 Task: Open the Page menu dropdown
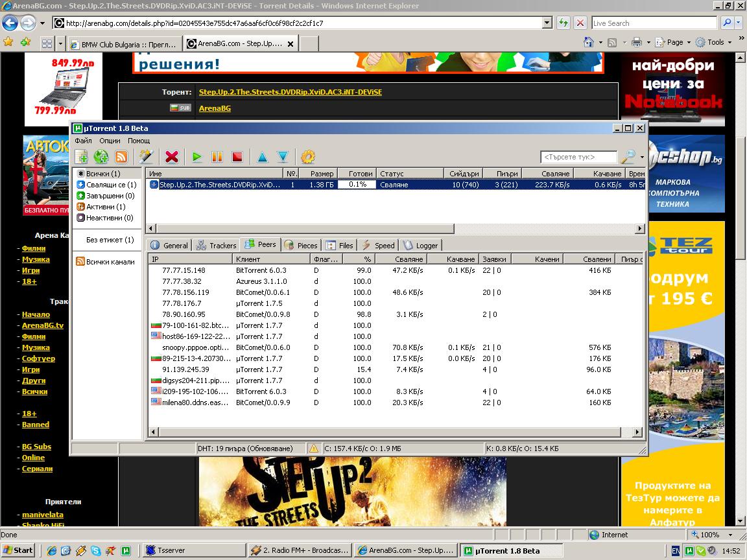coord(672,42)
